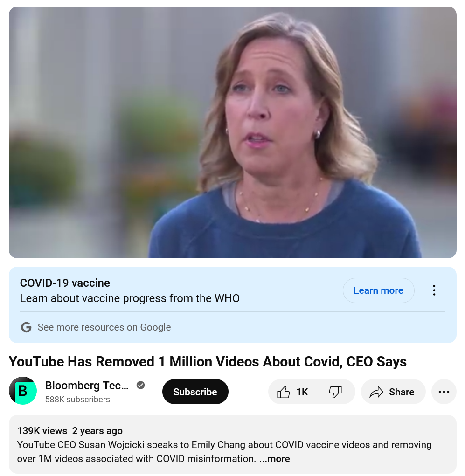Click the COVID-19 vaccine panel heading
The image size is (465, 476).
click(x=65, y=283)
